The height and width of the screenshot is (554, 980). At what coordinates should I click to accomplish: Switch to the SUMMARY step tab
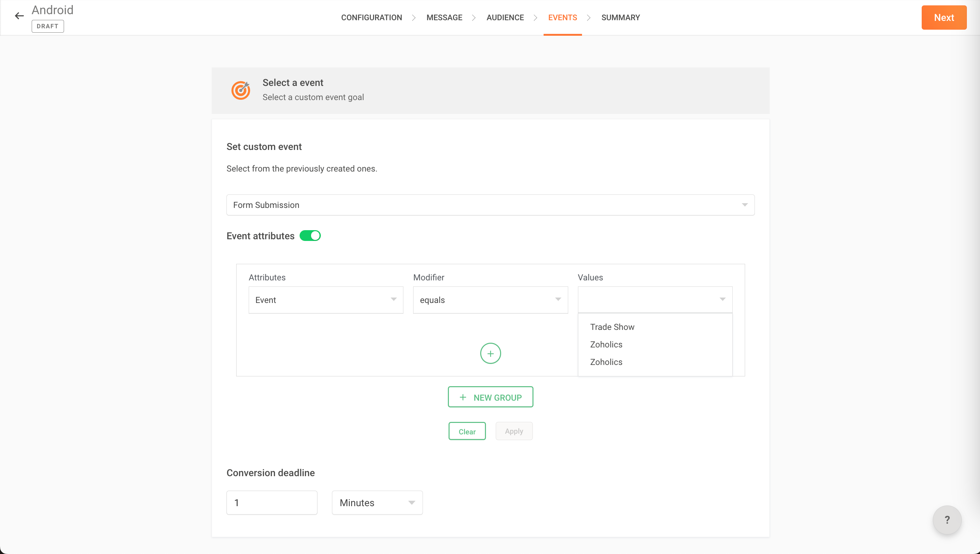click(x=620, y=18)
